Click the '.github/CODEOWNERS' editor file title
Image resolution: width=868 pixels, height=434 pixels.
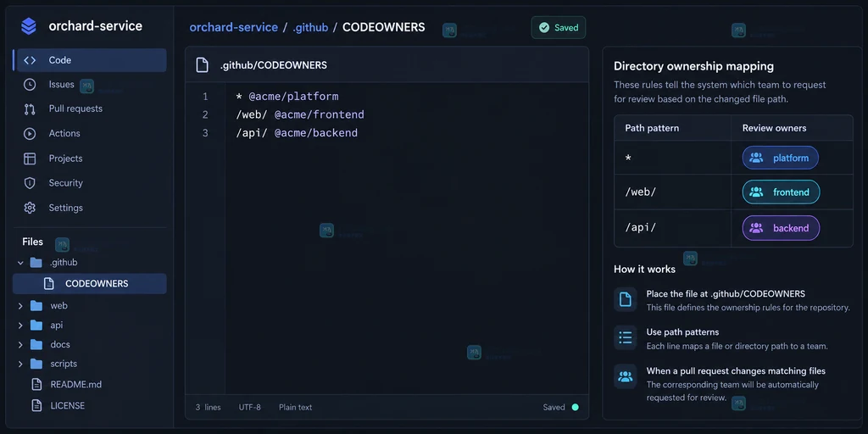(x=274, y=65)
